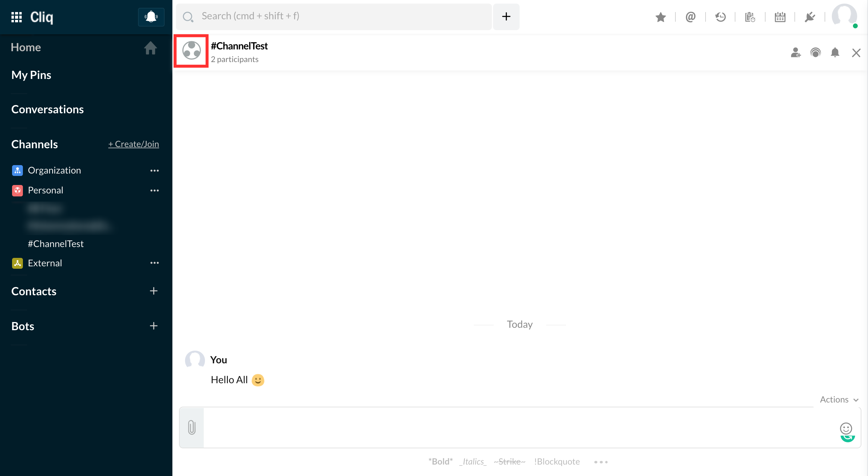
Task: Click the #ChannelTest channel avatar icon
Action: (191, 51)
